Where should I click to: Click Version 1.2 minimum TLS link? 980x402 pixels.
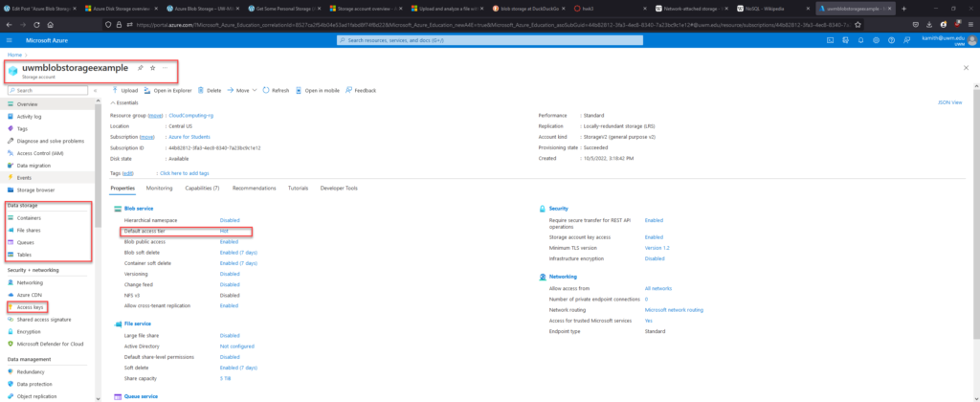pyautogui.click(x=657, y=248)
